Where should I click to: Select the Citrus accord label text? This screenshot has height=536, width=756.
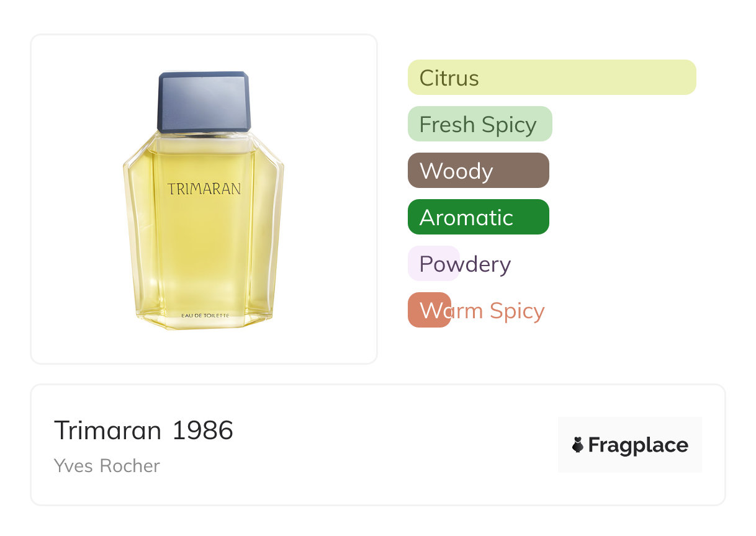pos(449,78)
